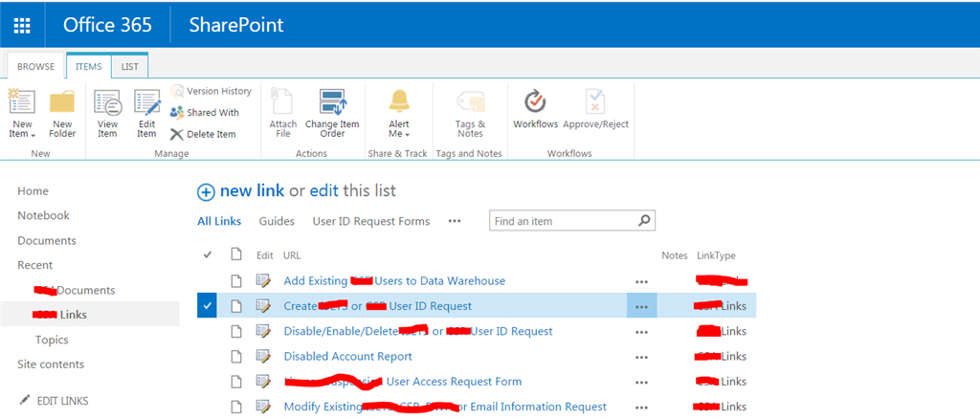Click the SharePoint header link
Image resolution: width=980 pixels, height=419 pixels.
click(x=236, y=24)
